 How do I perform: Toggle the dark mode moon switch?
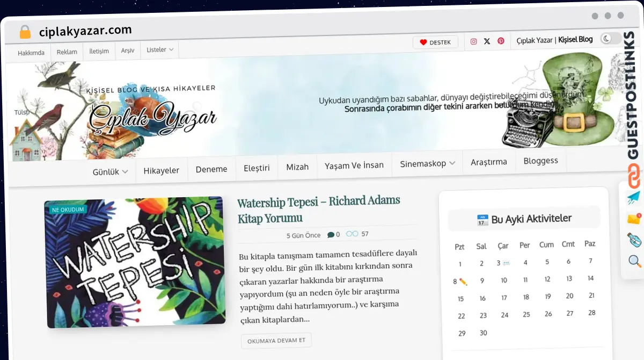[611, 38]
